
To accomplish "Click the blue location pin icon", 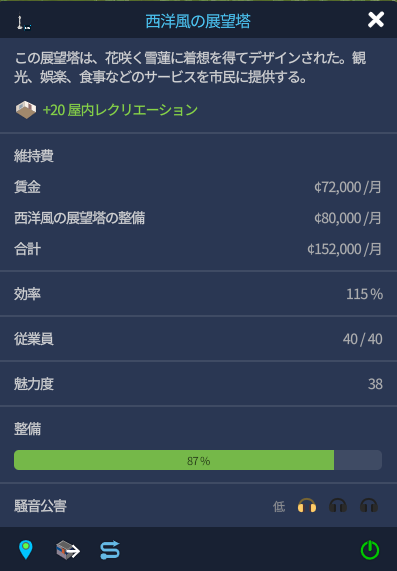I will pyautogui.click(x=25, y=550).
